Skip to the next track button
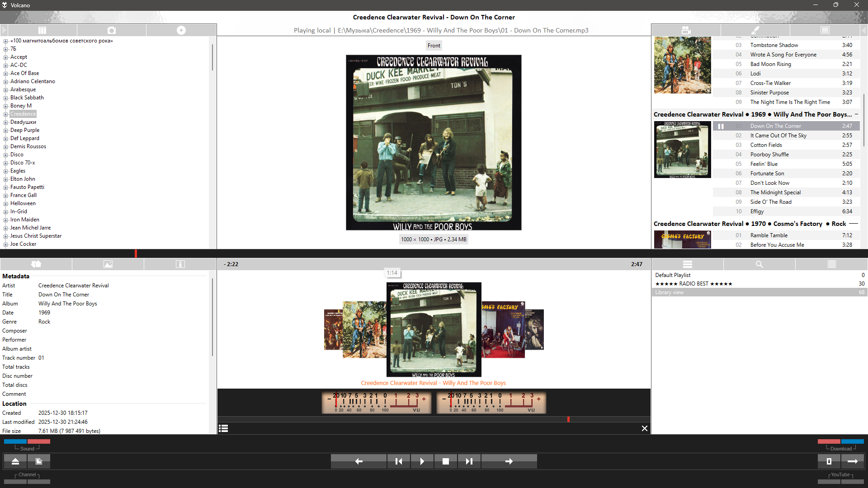 click(x=469, y=461)
